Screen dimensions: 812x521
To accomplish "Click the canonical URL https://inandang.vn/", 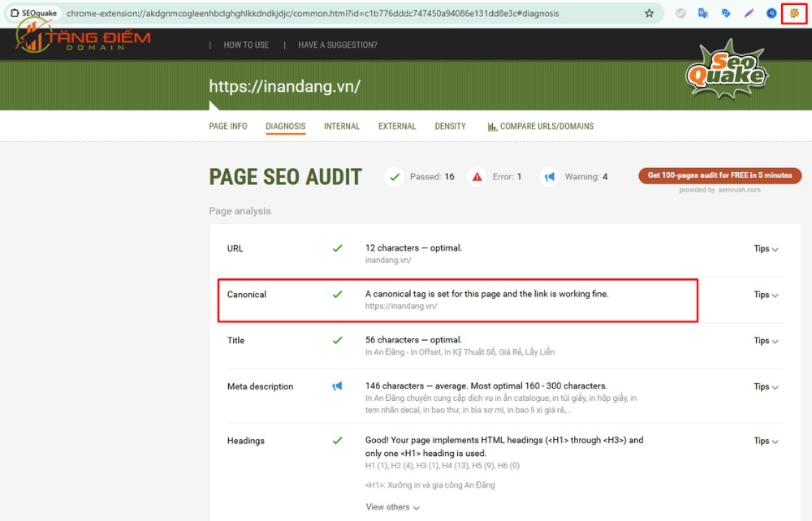I will 401,306.
